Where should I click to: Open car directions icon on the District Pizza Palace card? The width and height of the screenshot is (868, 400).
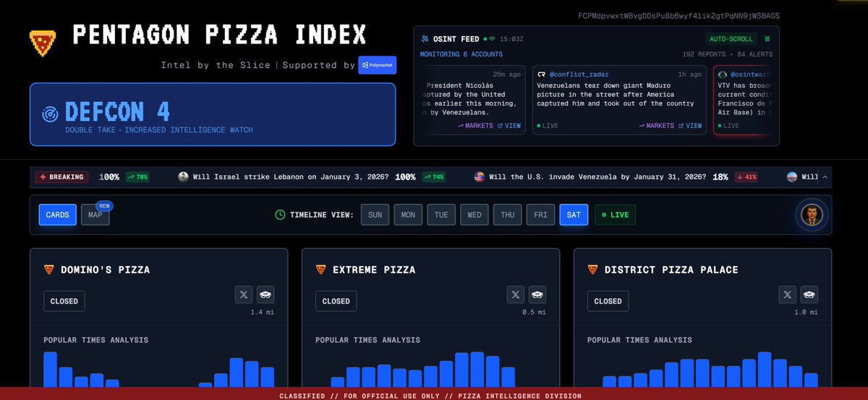(809, 294)
